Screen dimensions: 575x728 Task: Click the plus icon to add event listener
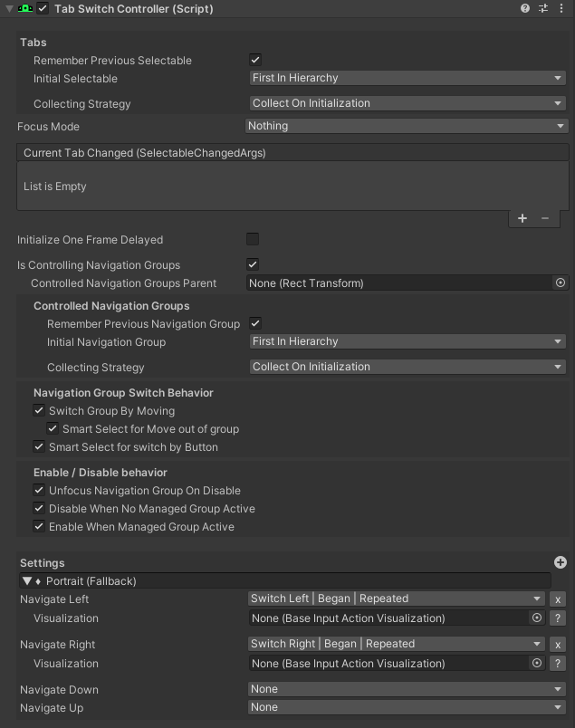[522, 218]
